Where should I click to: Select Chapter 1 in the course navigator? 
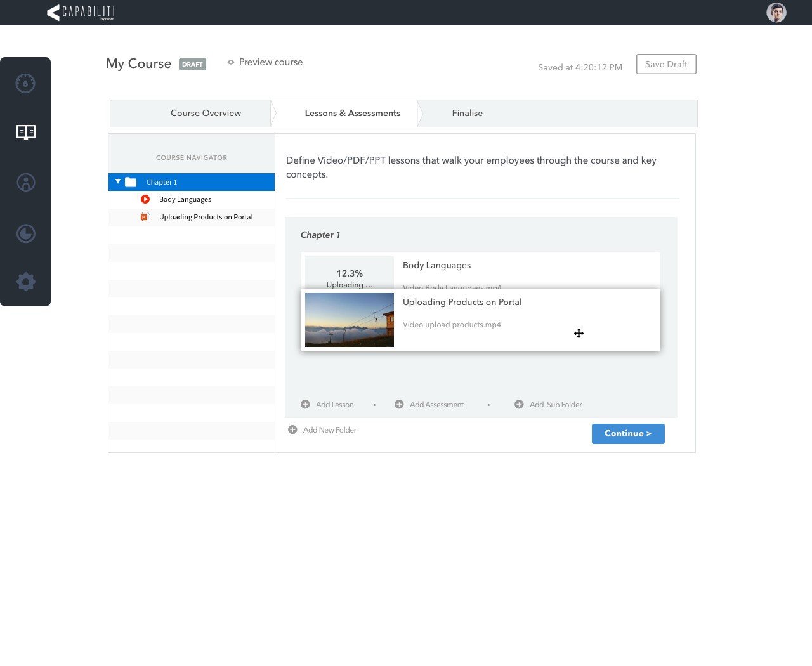click(192, 182)
